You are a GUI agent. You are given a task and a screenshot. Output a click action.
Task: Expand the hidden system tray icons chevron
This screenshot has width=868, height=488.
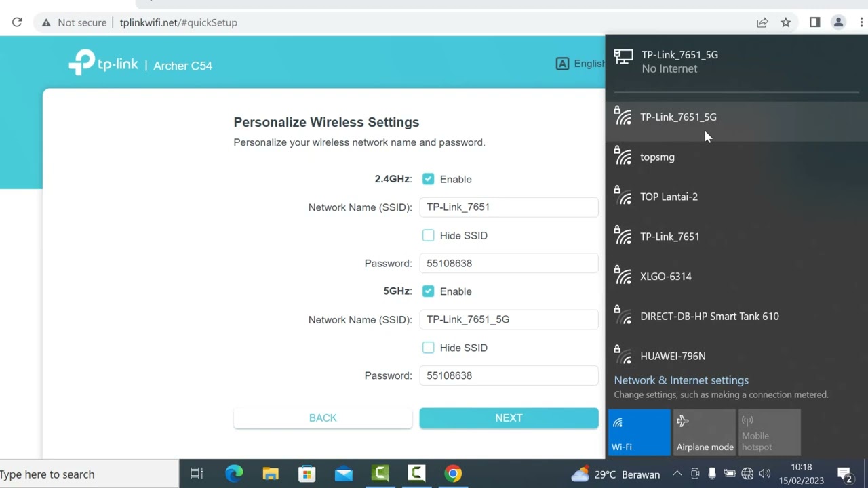[677, 474]
